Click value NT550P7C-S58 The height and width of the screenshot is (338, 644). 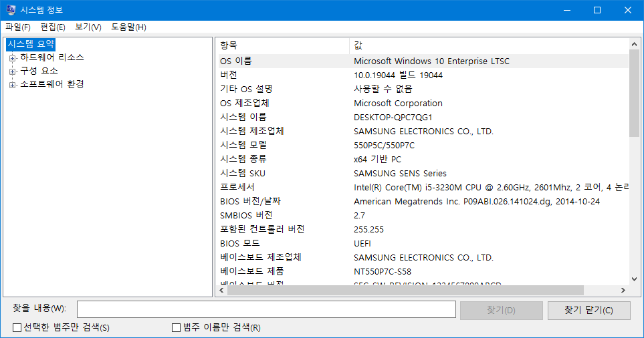coord(383,271)
